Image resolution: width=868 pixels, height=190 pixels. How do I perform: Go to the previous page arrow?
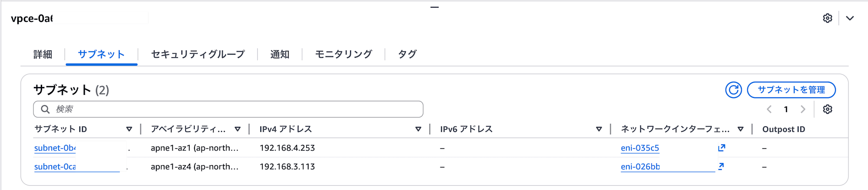(x=769, y=109)
